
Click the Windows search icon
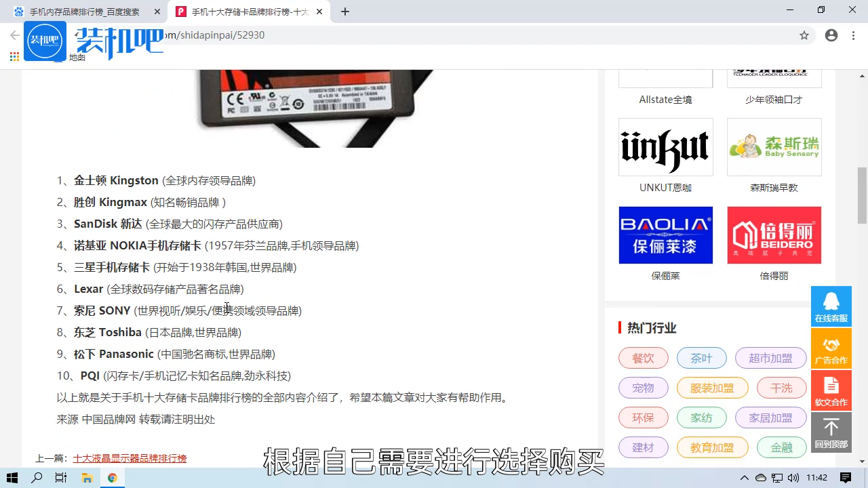[x=35, y=478]
